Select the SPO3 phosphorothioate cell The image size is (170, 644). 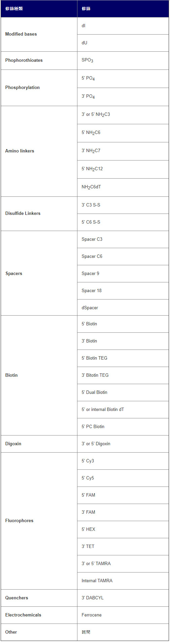point(123,60)
